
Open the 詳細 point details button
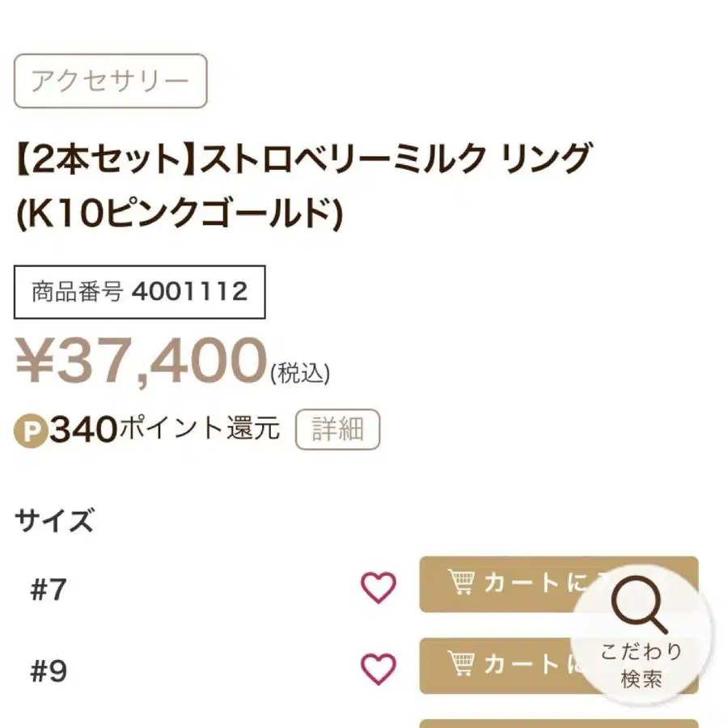[x=337, y=430]
